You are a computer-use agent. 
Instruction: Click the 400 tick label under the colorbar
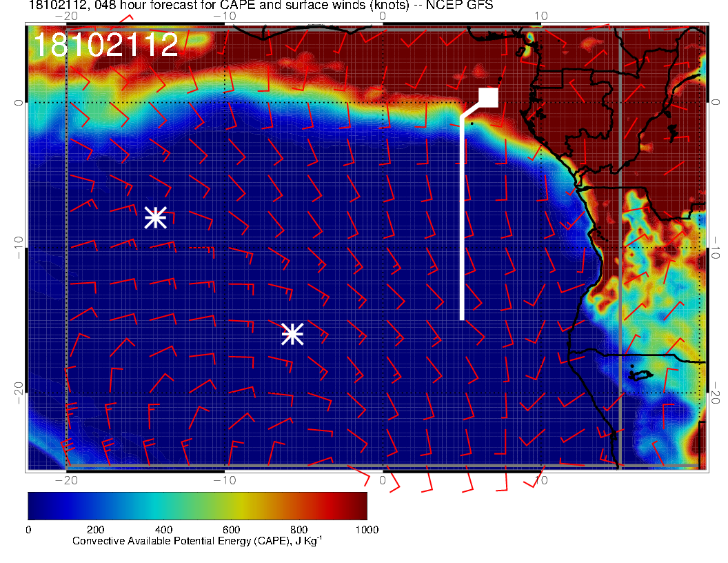[163, 529]
